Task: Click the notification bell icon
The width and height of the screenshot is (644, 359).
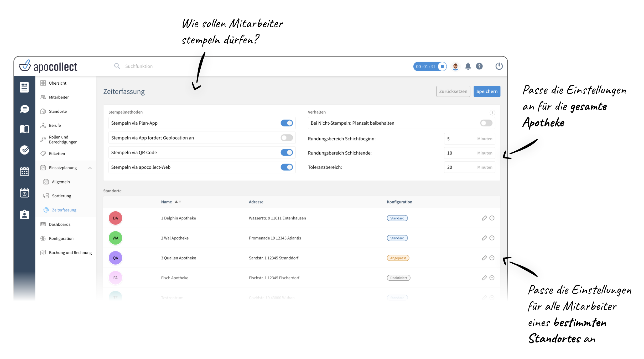Action: [x=468, y=66]
